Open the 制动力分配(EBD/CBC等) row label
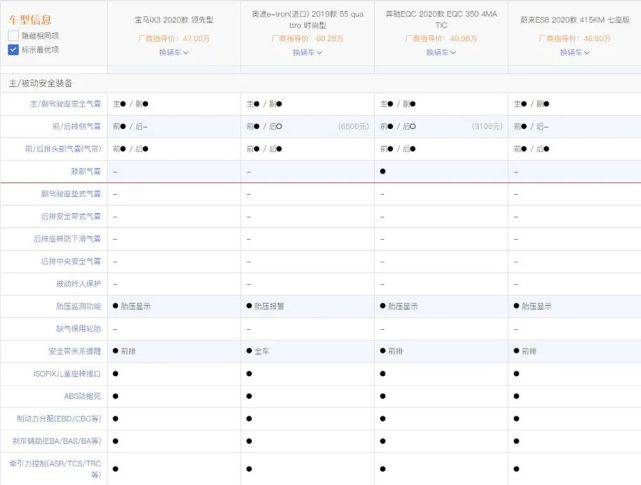The width and height of the screenshot is (641, 485). tap(59, 419)
